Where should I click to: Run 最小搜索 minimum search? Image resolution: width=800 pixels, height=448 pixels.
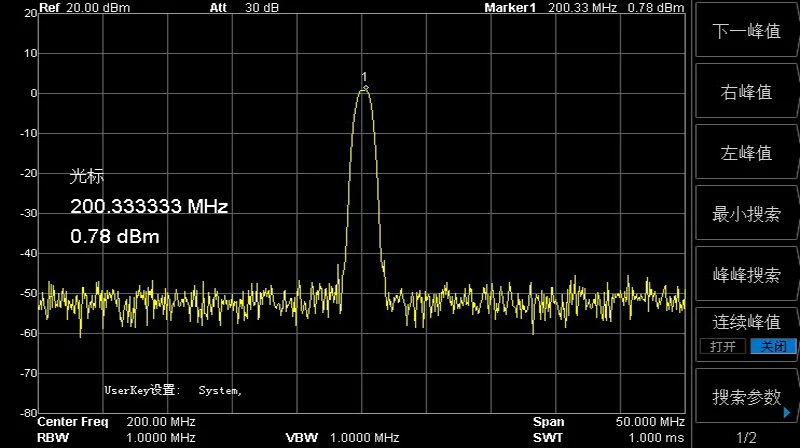click(746, 214)
